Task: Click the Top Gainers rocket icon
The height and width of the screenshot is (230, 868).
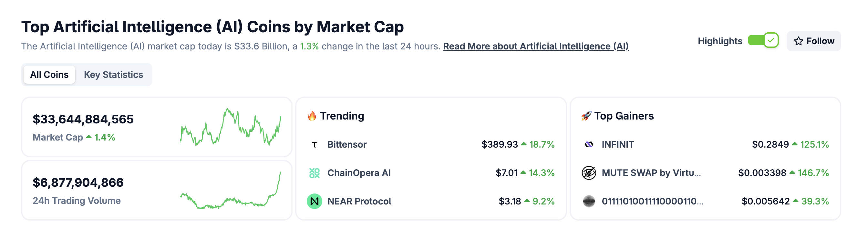Action: coord(586,116)
